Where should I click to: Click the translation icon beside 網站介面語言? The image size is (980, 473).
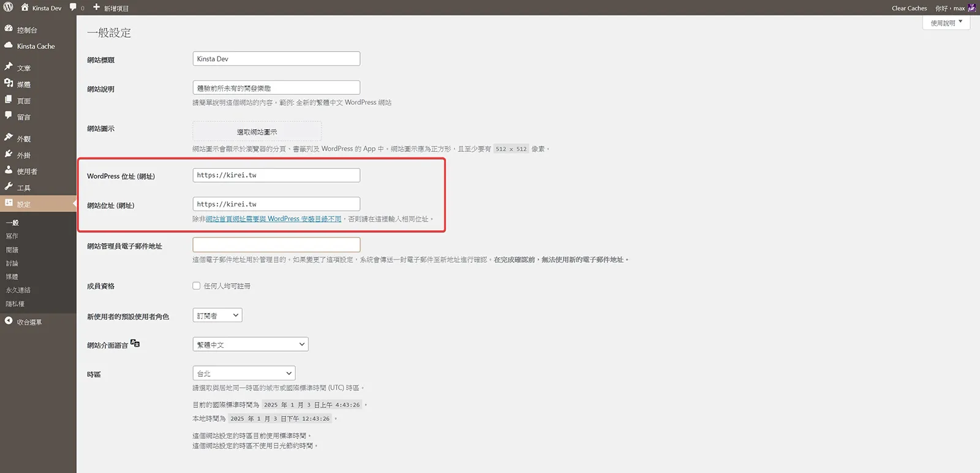(135, 344)
